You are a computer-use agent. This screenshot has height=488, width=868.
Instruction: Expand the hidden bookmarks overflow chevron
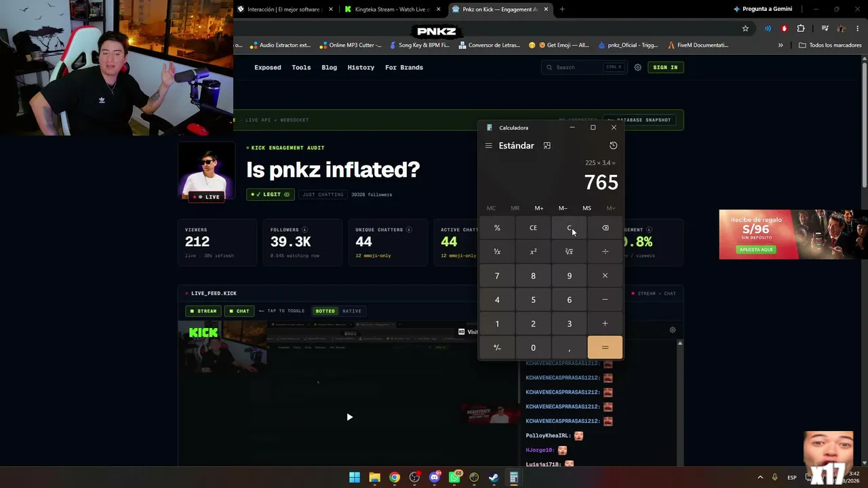pyautogui.click(x=781, y=45)
